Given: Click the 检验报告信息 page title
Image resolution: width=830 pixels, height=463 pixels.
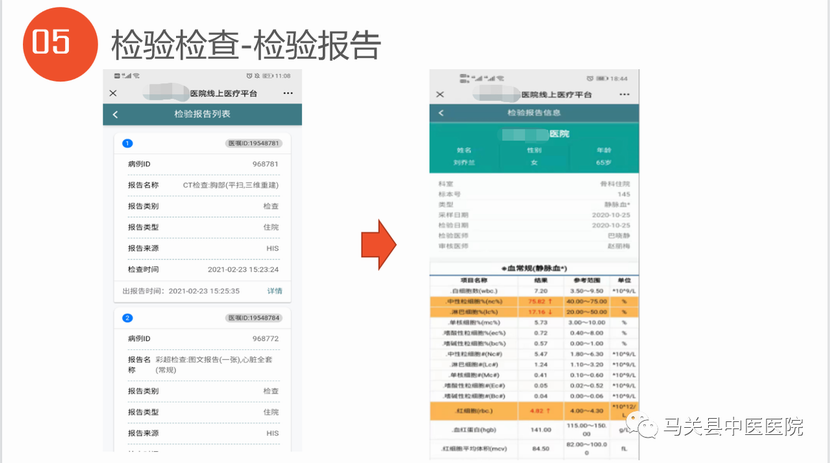Looking at the screenshot, I should (x=534, y=113).
